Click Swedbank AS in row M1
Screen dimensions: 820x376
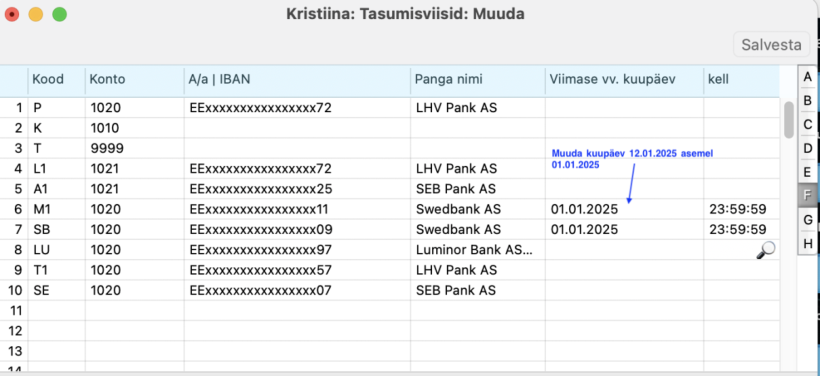(458, 210)
